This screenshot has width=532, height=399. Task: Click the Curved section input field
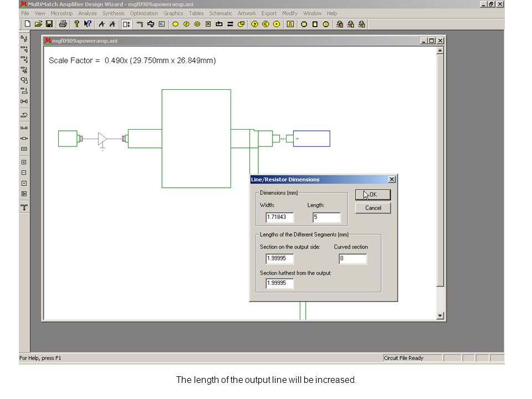pos(353,259)
